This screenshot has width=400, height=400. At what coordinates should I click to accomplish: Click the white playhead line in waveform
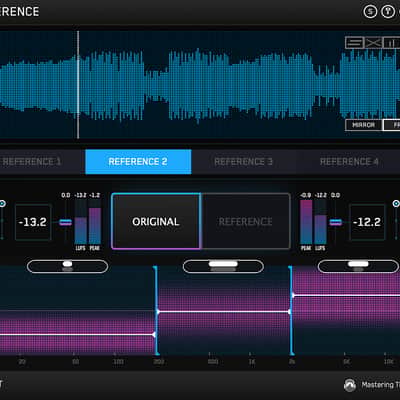[78, 85]
